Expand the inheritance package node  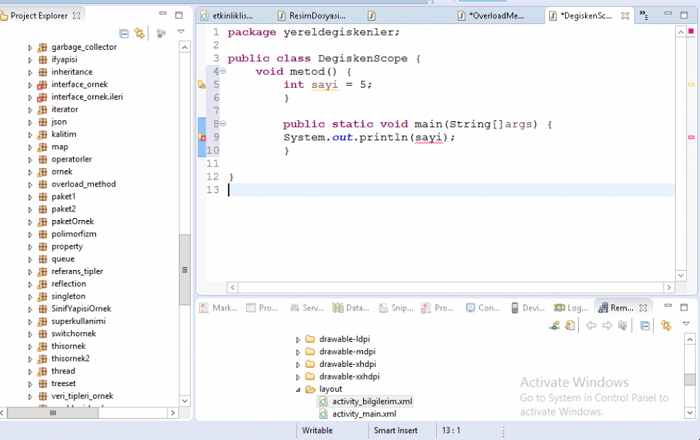coord(30,72)
